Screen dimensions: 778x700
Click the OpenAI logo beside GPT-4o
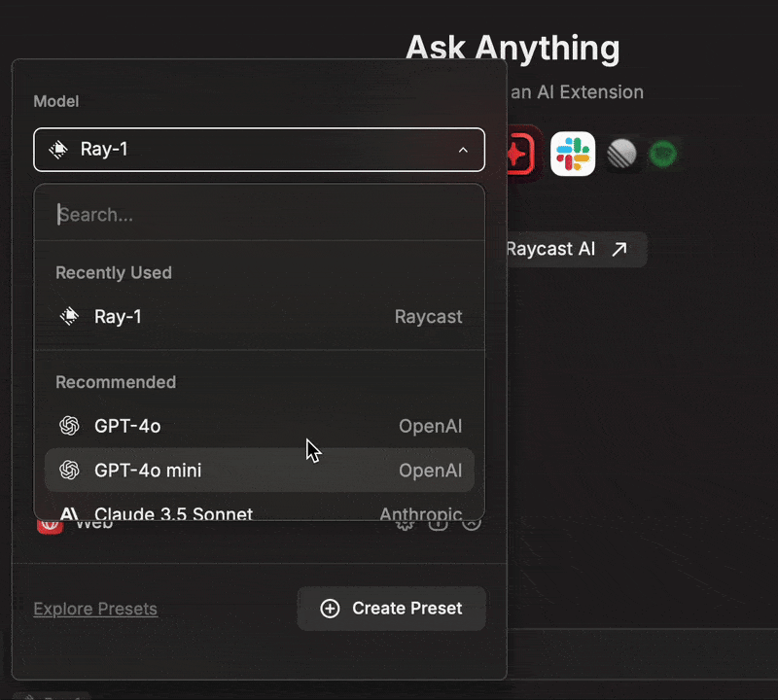click(x=69, y=426)
